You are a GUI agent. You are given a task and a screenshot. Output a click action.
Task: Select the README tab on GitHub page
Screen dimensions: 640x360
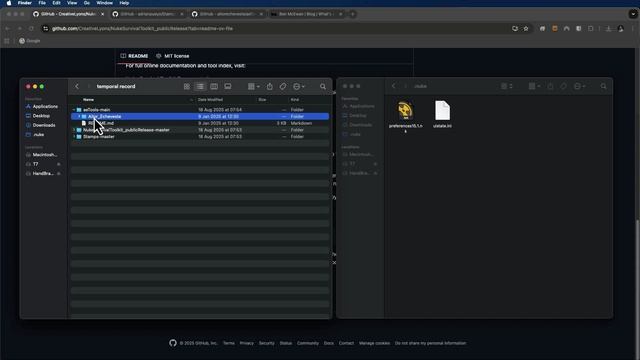(x=134, y=56)
